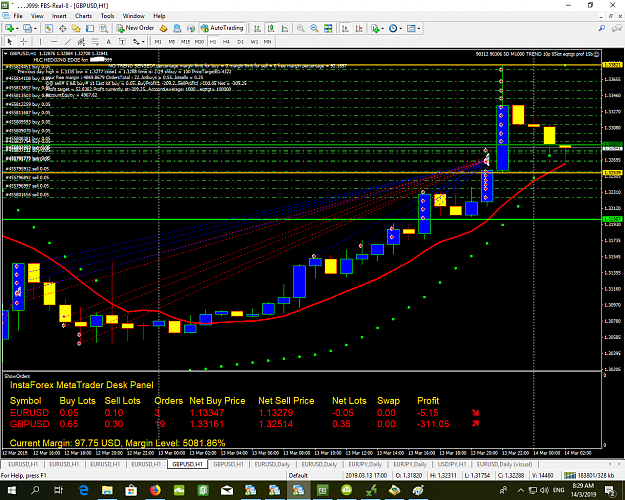Image resolution: width=625 pixels, height=500 pixels.
Task: Pick the Horizontal Line drawing tool
Action: pos(54,41)
